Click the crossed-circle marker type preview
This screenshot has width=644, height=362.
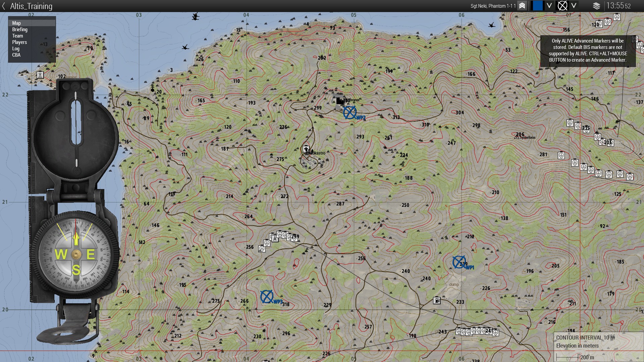[562, 6]
